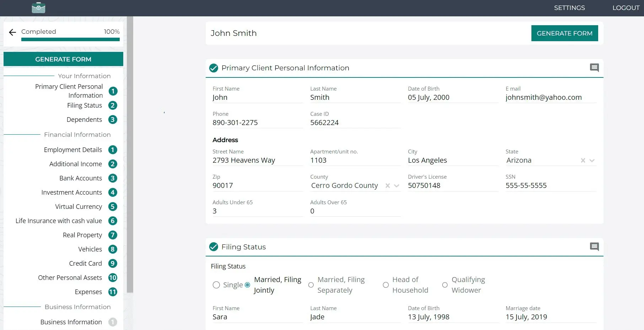The height and width of the screenshot is (330, 644).
Task: Click badge 11 beside Expenses
Action: pos(113,292)
